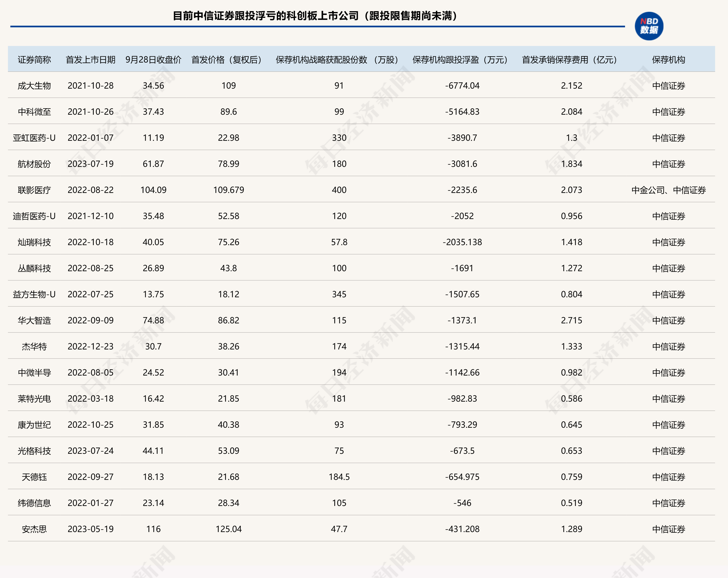Viewport: 728px width, 578px height.
Task: Click the 2023-07-19 listing date
Action: point(91,164)
